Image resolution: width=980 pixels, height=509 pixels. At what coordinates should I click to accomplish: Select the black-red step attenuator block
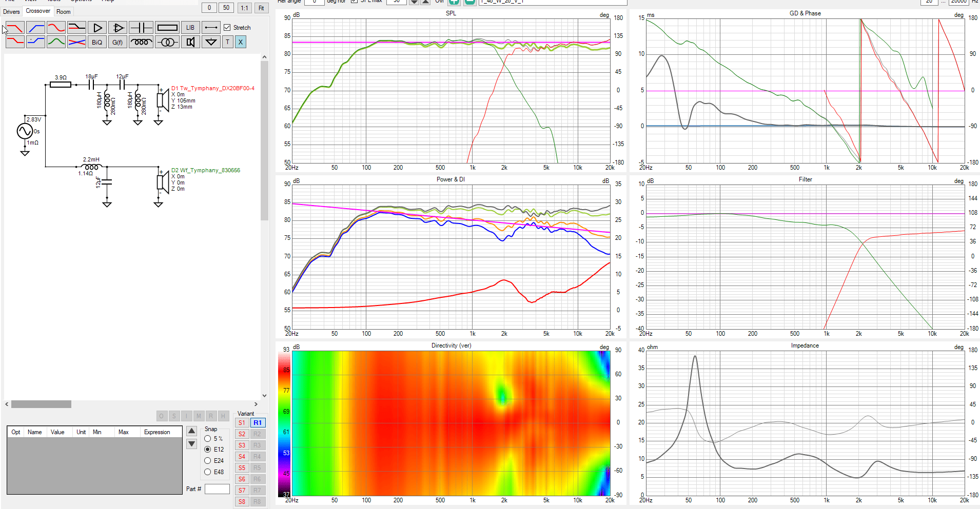pyautogui.click(x=76, y=28)
